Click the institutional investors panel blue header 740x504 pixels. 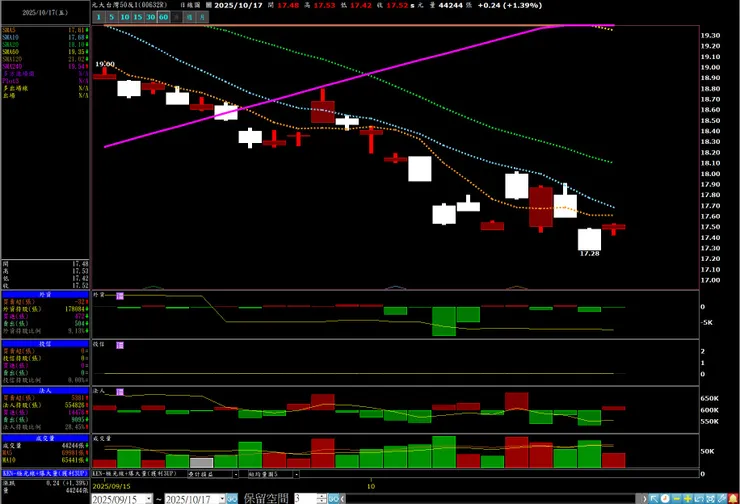[45, 391]
